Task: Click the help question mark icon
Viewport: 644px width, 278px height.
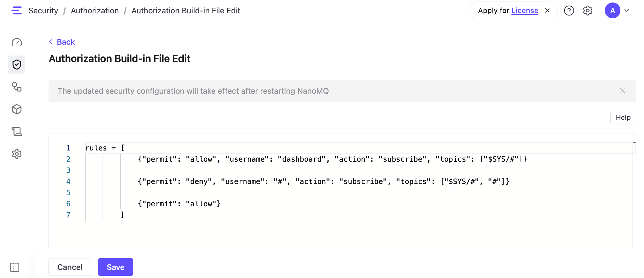Action: (569, 11)
